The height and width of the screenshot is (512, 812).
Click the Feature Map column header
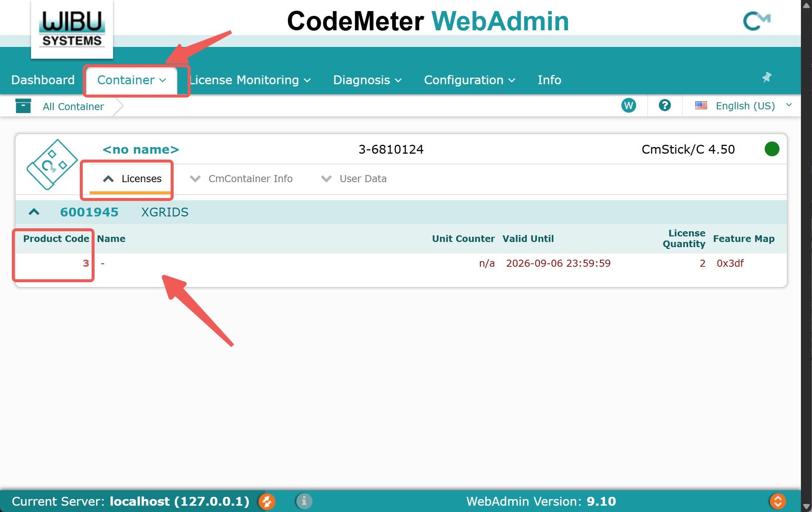pyautogui.click(x=744, y=239)
